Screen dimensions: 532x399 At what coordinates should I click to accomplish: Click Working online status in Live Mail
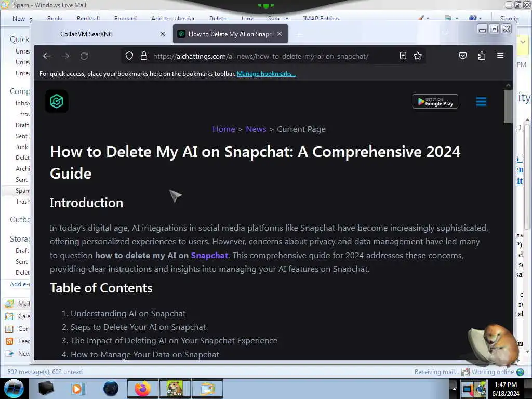point(493,372)
